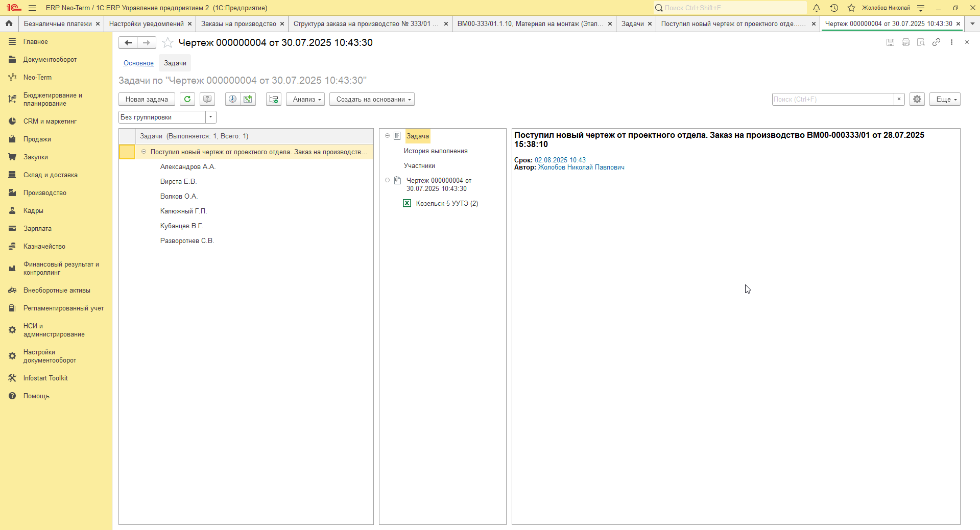Viewport: 980px width, 530px height.
Task: Click the print icon for the document
Action: [905, 42]
